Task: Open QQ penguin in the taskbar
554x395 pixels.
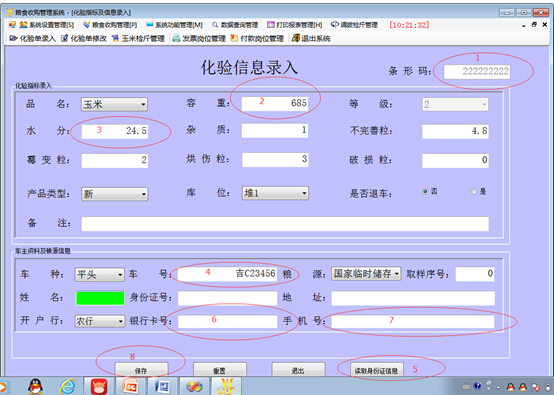Action: click(x=35, y=386)
